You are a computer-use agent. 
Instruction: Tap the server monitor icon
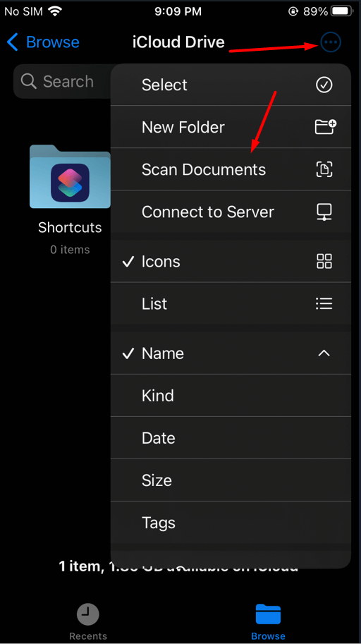[x=324, y=212]
